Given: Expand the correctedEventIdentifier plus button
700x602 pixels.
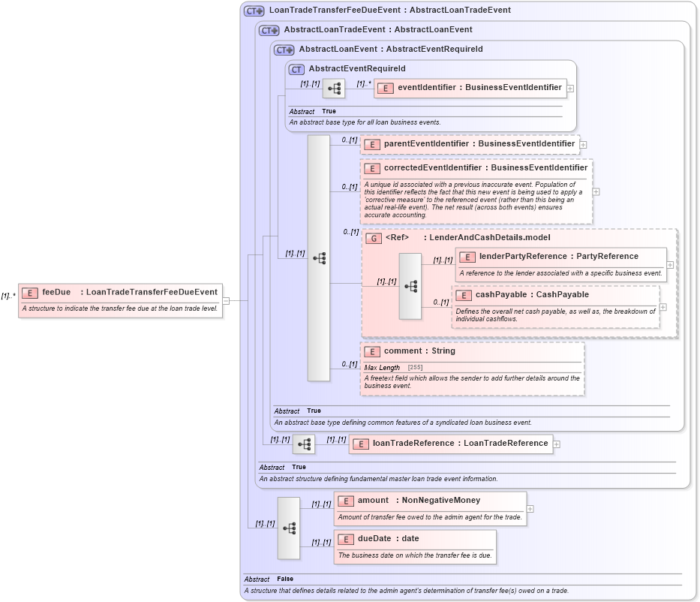Looking at the screenshot, I should pos(595,192).
